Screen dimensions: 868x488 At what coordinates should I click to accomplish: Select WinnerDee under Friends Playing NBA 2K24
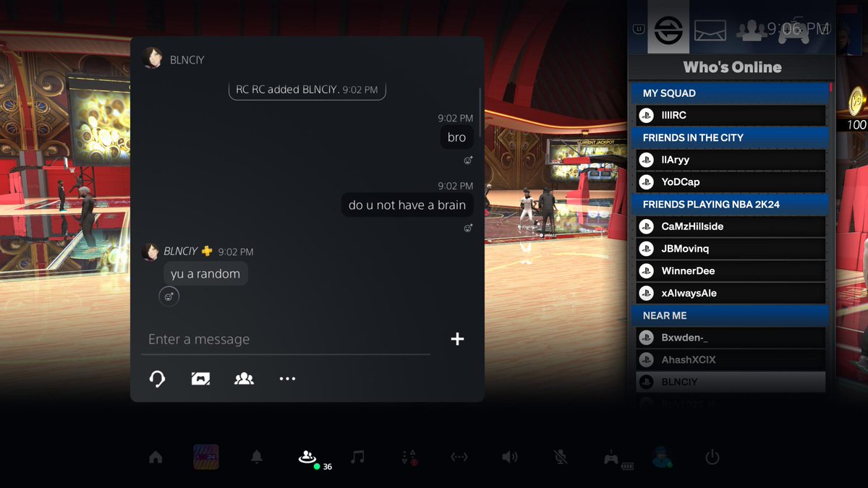730,270
